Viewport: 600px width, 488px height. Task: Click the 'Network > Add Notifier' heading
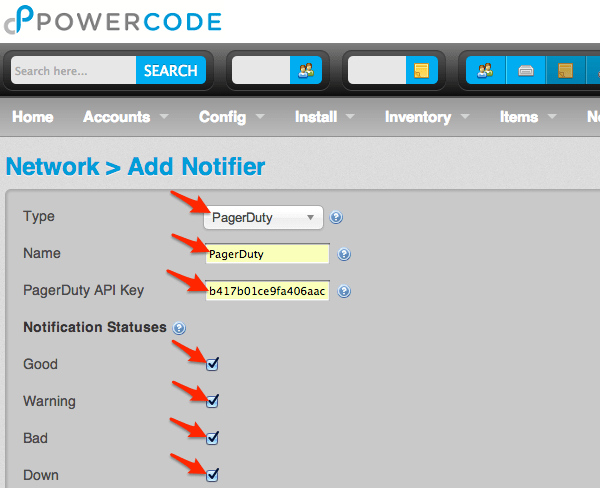135,166
